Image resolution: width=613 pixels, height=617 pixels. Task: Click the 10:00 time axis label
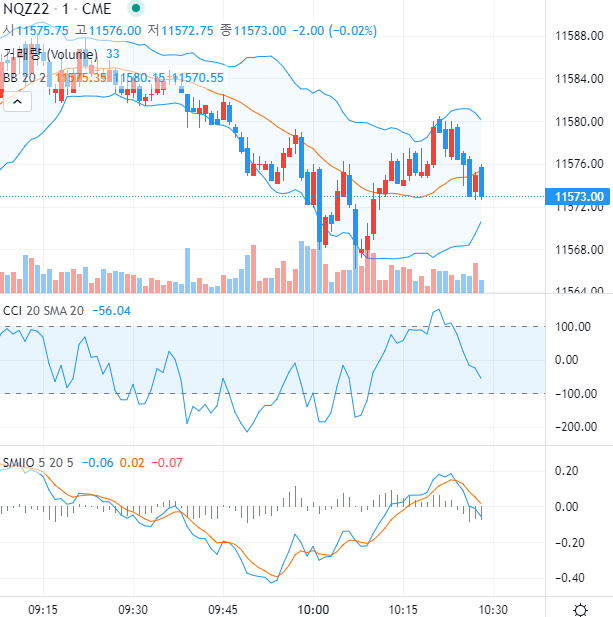[314, 609]
